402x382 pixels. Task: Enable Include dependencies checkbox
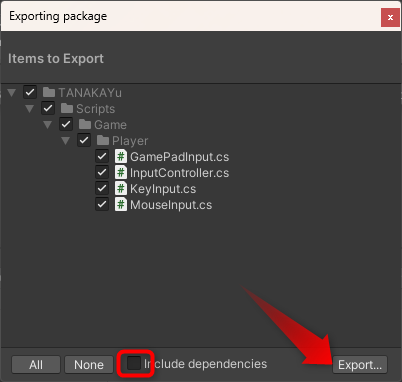tap(134, 363)
